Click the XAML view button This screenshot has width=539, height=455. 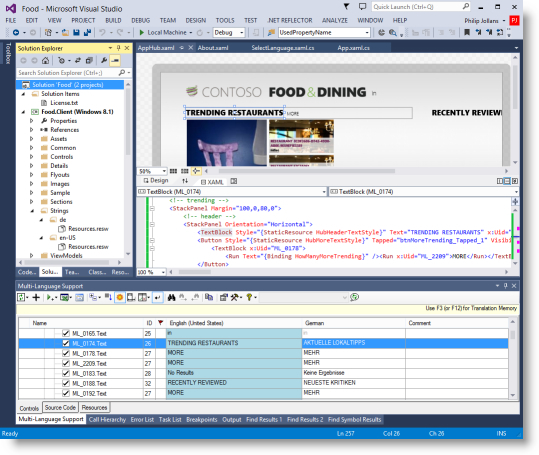click(212, 182)
